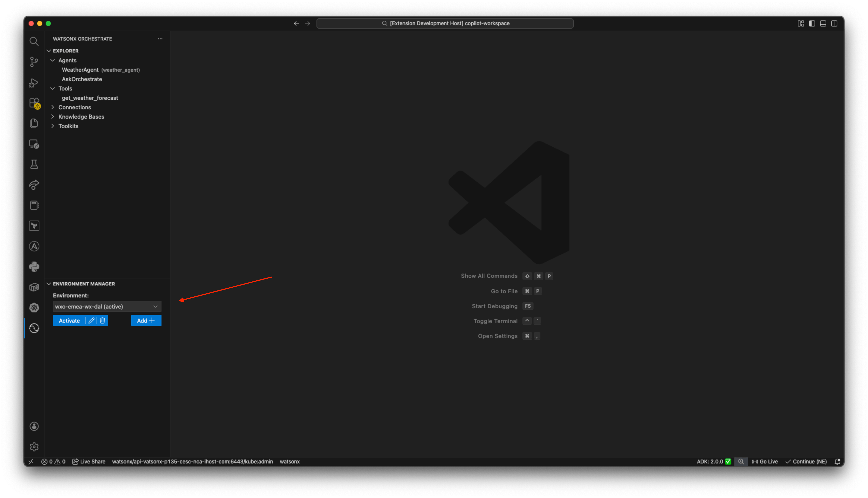Start a Live Share session
This screenshot has width=868, height=498.
tap(88, 461)
